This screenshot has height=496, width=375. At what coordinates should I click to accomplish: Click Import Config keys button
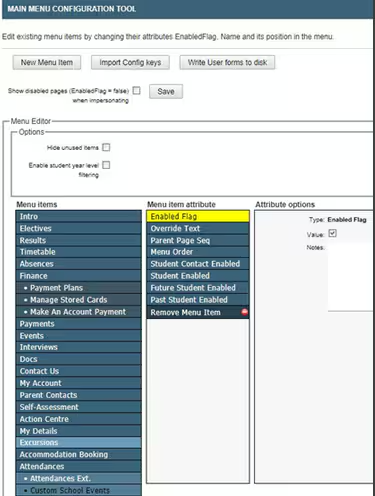point(130,62)
